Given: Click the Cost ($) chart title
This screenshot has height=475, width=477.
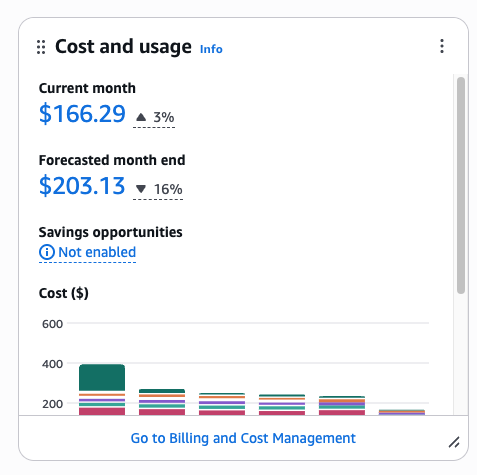Looking at the screenshot, I should pos(64,293).
